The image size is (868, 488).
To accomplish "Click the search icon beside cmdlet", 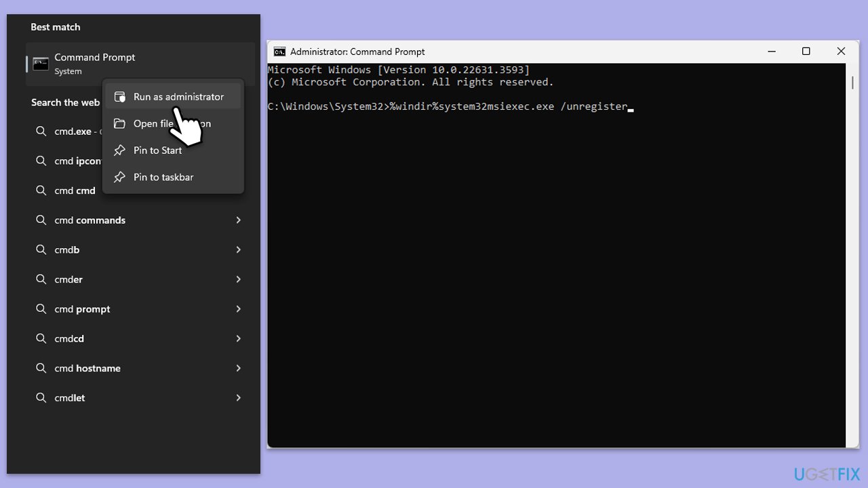I will [41, 398].
